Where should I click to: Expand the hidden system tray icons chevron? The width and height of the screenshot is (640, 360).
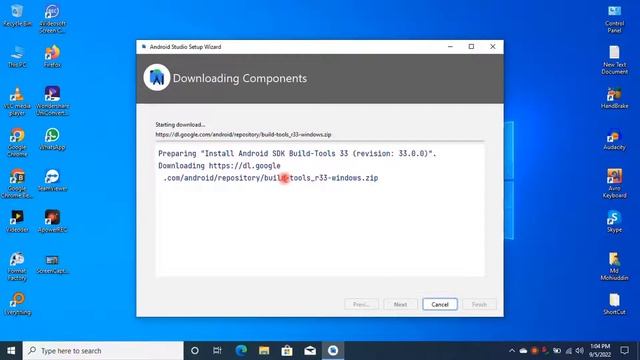(512, 351)
